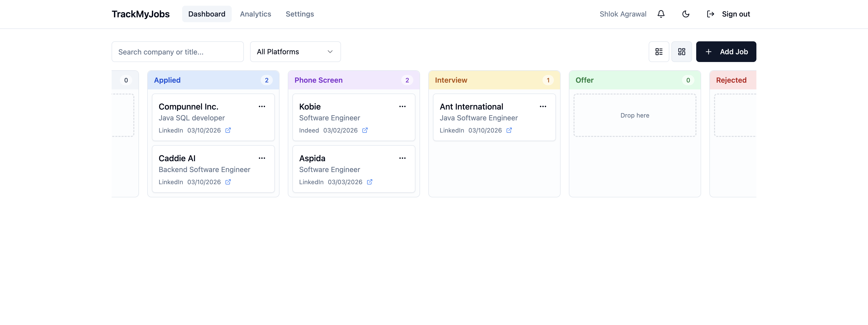Image resolution: width=868 pixels, height=325 pixels.
Task: Click the Phone Screen count badge
Action: (407, 80)
